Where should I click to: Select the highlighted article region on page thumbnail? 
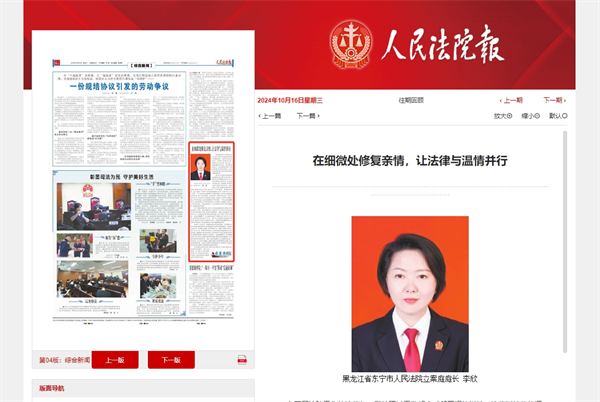[211, 202]
